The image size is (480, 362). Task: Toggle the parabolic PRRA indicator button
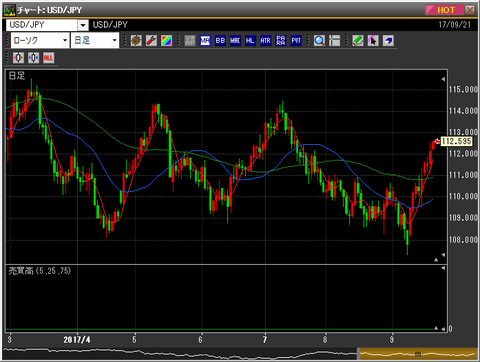pyautogui.click(x=281, y=41)
